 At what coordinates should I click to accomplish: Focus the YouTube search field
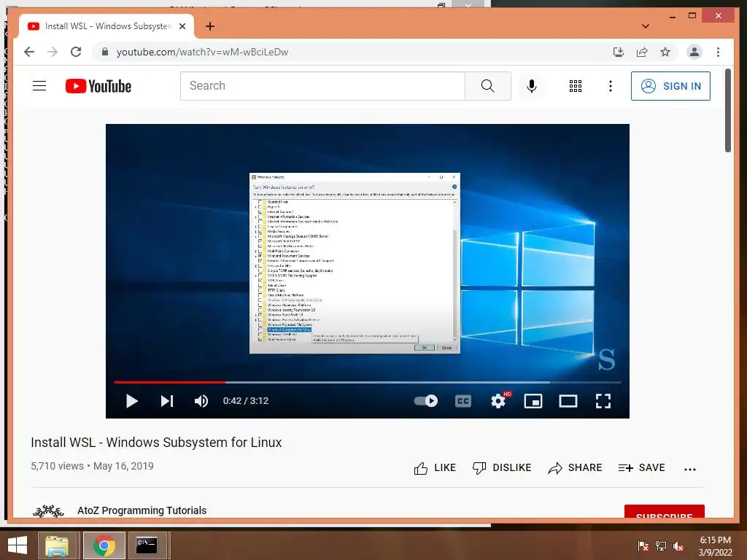[322, 86]
